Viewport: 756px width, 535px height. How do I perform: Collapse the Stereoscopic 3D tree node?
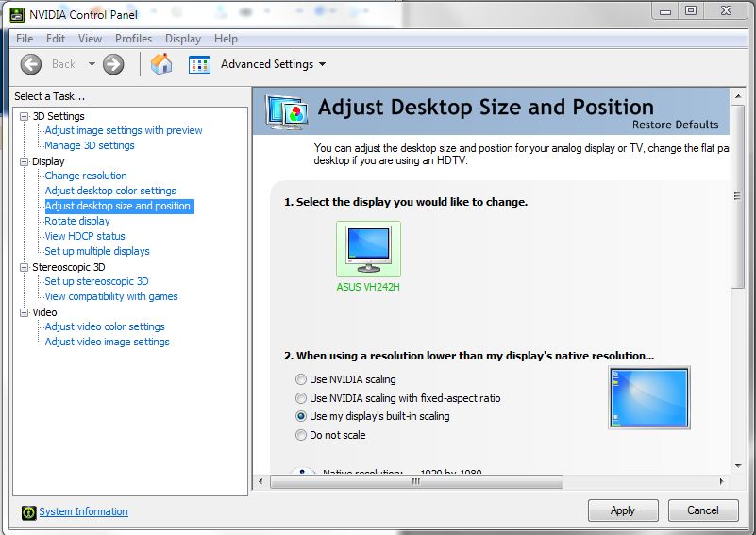tap(25, 267)
